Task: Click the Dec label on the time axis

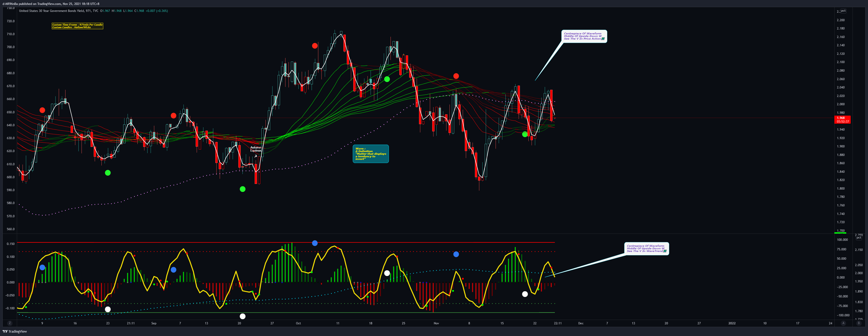Action: tap(580, 323)
